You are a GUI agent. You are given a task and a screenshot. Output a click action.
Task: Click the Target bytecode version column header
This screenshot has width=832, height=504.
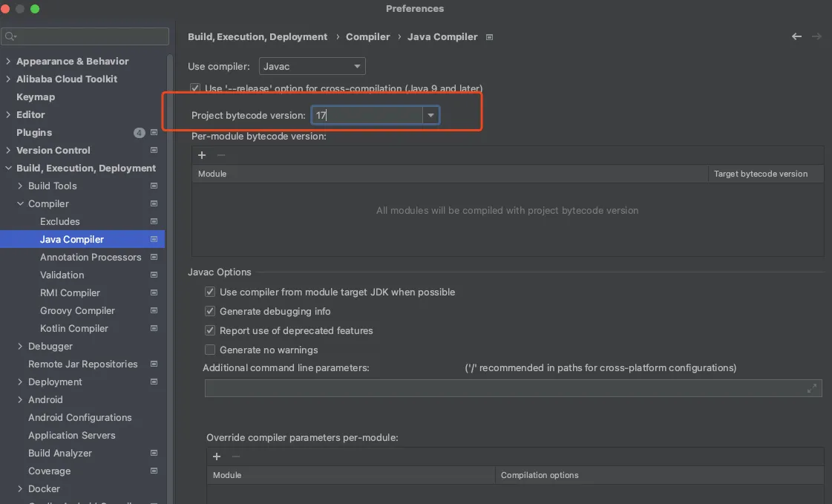click(761, 174)
